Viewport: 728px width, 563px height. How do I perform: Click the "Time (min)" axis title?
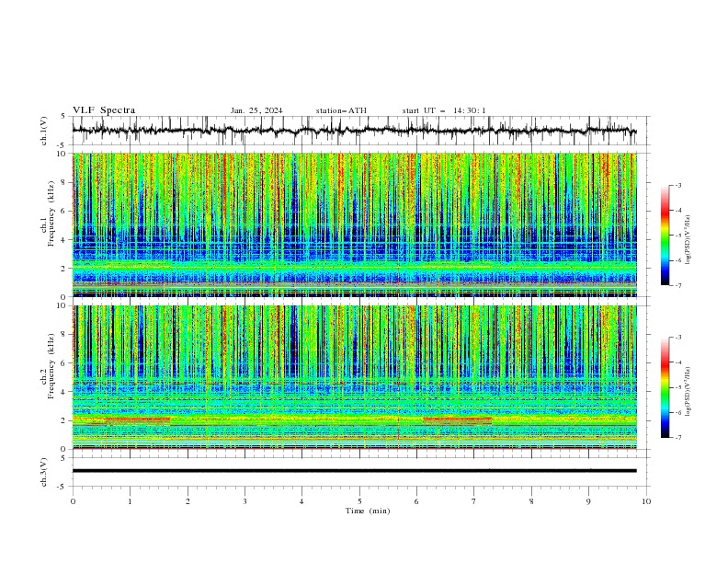(x=368, y=511)
